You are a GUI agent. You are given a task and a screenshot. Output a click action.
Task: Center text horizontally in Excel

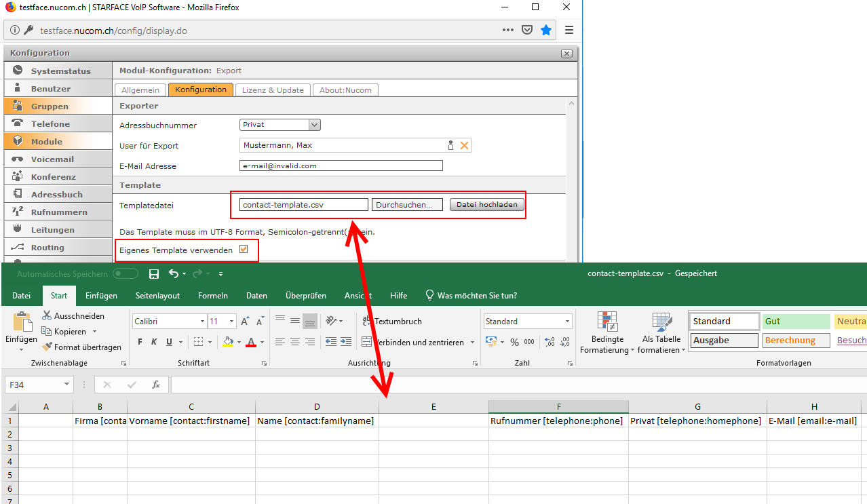coord(294,342)
